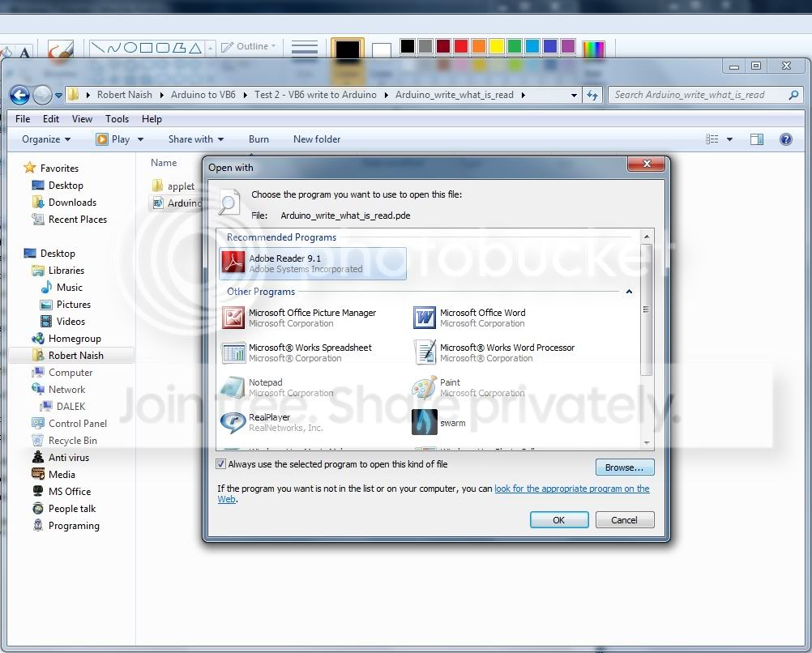This screenshot has height=653, width=812.
Task: Click the Browse... button
Action: click(625, 467)
